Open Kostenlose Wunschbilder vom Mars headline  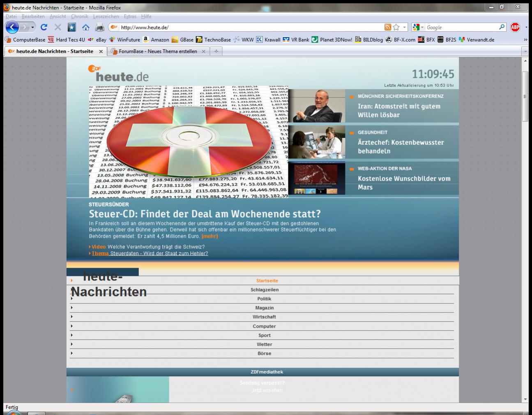coord(404,183)
